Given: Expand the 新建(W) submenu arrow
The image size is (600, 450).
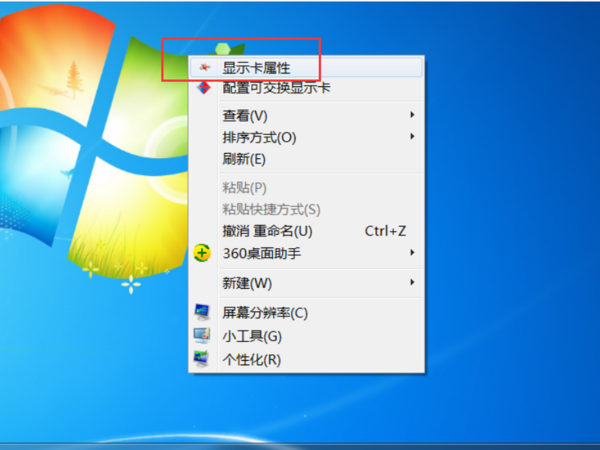Looking at the screenshot, I should 412,282.
